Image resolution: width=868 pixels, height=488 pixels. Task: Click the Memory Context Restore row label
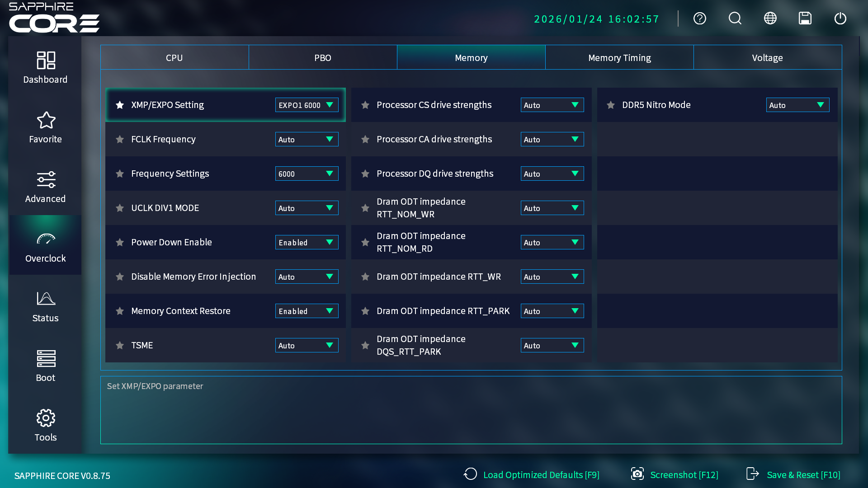pos(181,311)
